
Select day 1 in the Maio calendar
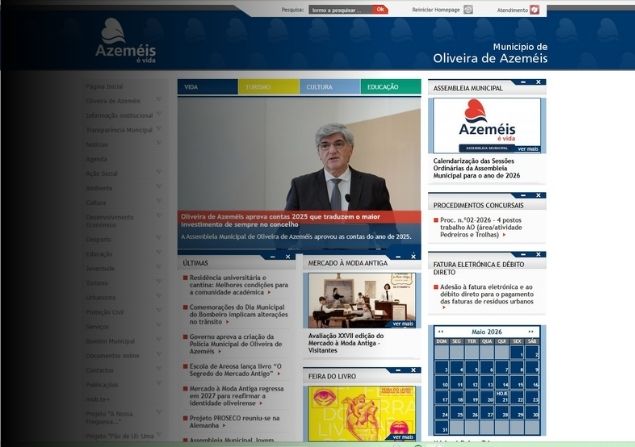click(x=517, y=352)
